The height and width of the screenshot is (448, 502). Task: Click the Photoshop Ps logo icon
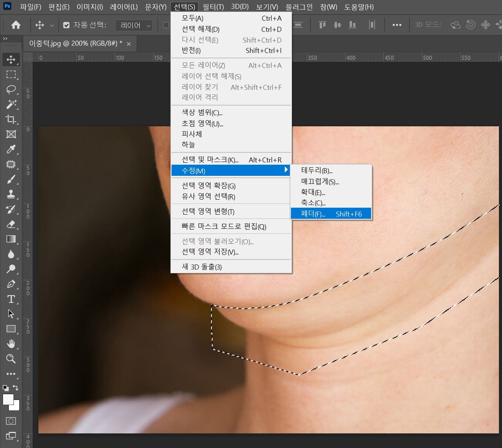7,6
